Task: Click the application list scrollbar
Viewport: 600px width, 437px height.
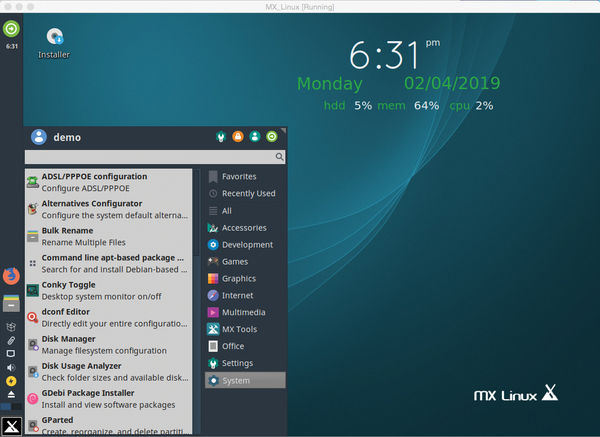Action: coord(197,213)
